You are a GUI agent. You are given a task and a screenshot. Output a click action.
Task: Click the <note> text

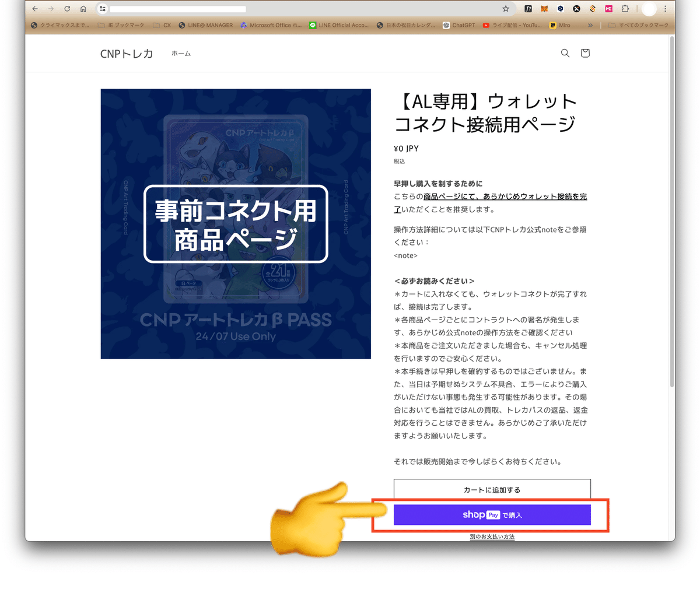(405, 255)
